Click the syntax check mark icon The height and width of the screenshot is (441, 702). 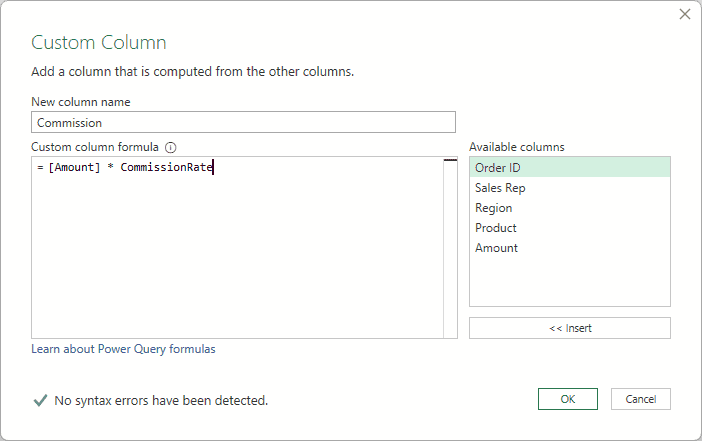pos(40,400)
